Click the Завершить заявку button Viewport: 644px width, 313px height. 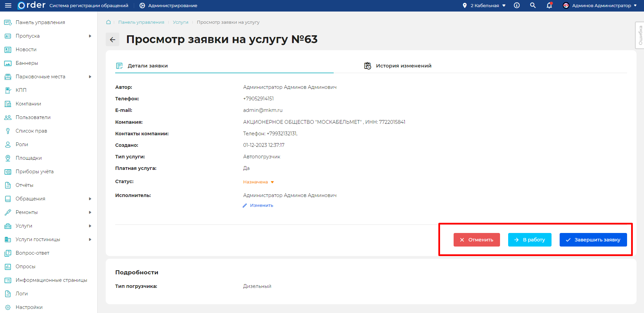point(593,240)
